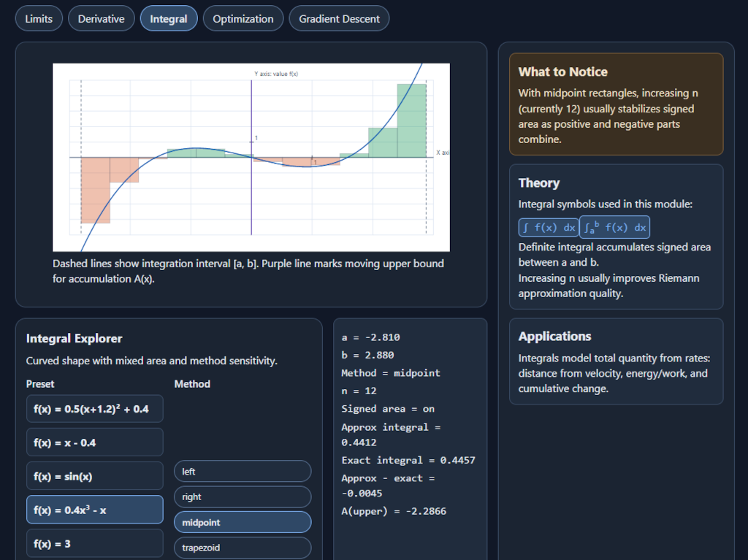748x560 pixels.
Task: Select the midpoint method
Action: (243, 522)
